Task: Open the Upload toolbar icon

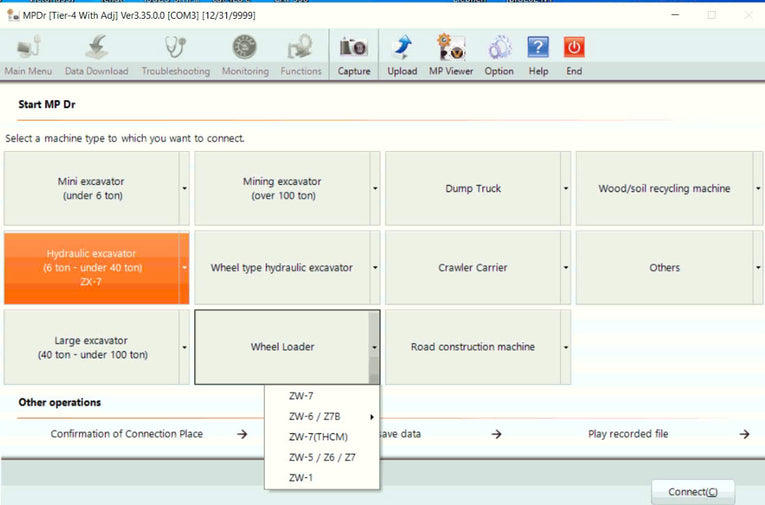Action: (402, 48)
